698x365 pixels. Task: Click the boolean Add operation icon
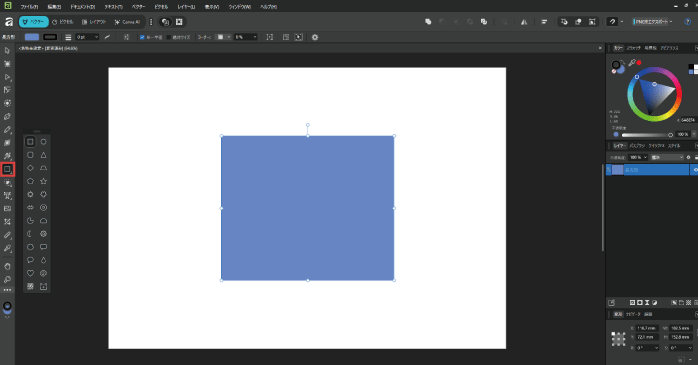tap(428, 22)
